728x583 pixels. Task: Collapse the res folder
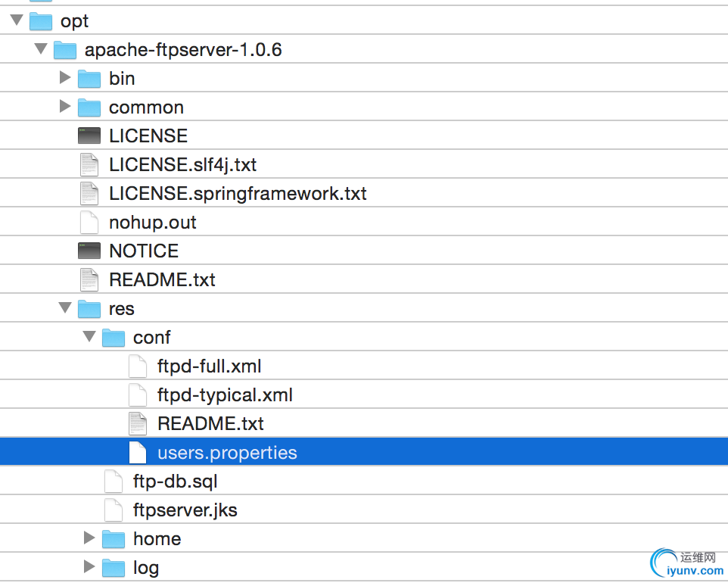pos(65,307)
